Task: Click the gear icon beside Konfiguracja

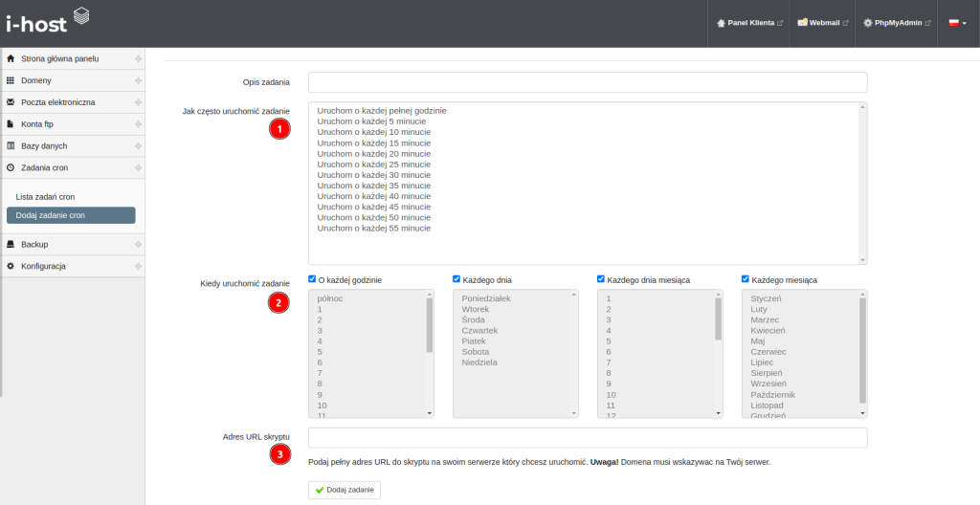Action: 11,266
